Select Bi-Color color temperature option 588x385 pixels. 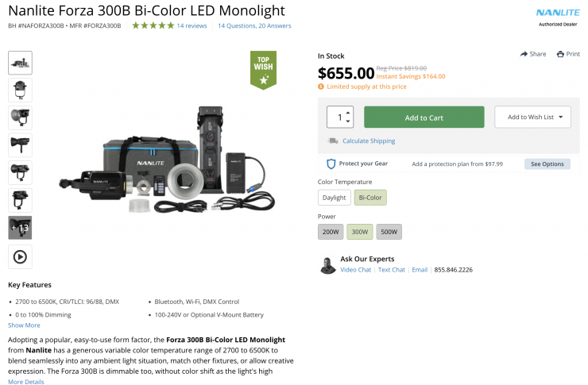[x=370, y=198]
